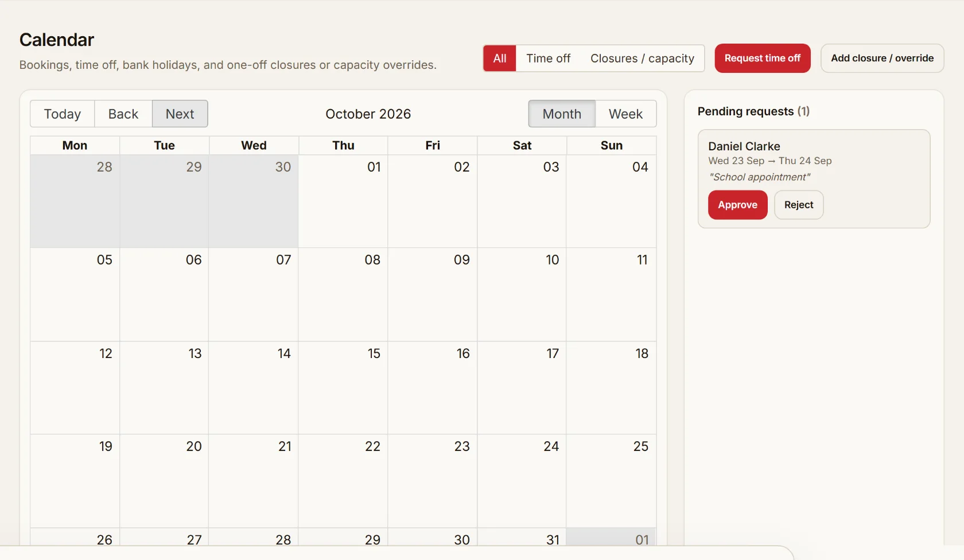Open the Request time off form
The width and height of the screenshot is (964, 560).
coord(762,59)
